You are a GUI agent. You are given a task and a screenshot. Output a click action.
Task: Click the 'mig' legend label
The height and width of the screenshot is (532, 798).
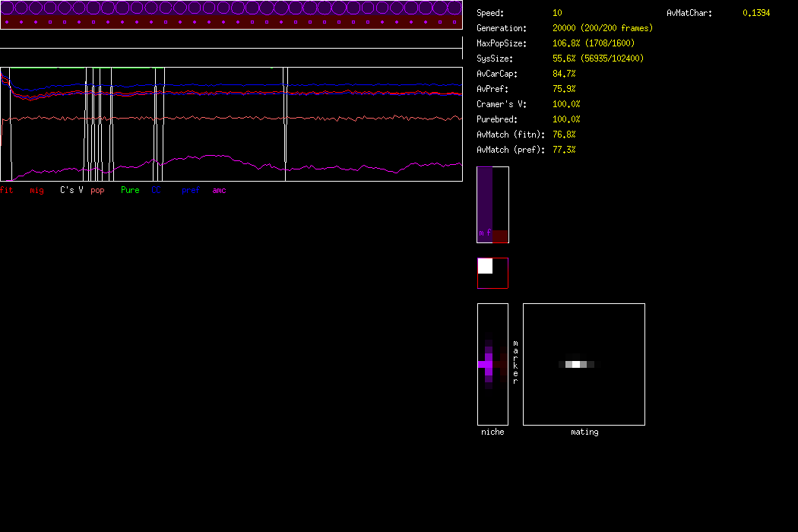coord(36,190)
